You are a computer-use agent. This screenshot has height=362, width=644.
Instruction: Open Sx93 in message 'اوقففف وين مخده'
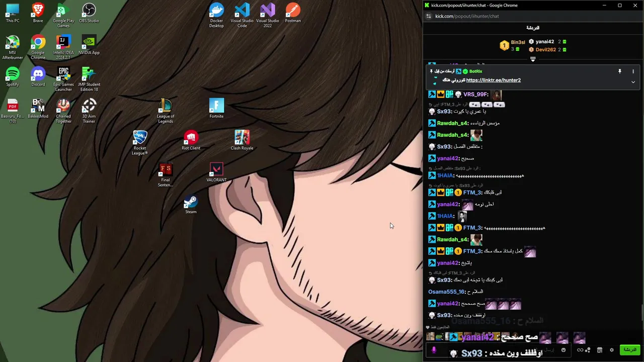click(444, 315)
